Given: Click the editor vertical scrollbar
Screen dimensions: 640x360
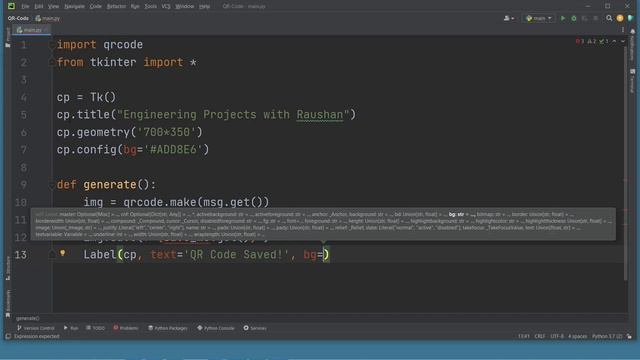Looking at the screenshot, I should (625, 163).
